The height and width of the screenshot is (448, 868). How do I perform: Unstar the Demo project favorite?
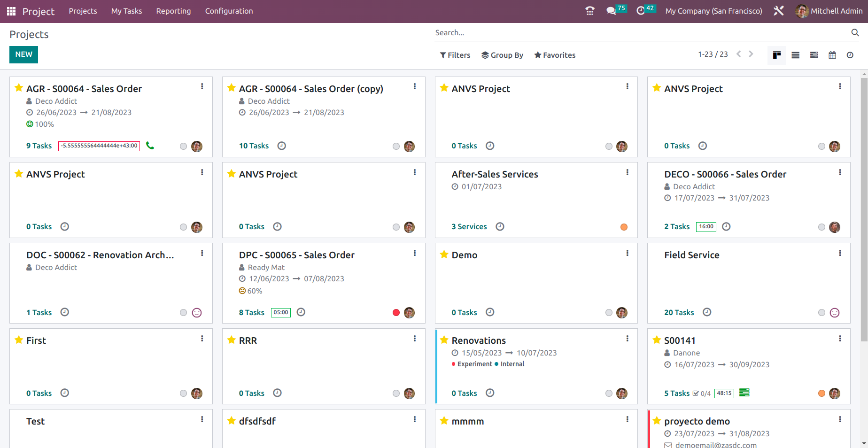444,255
